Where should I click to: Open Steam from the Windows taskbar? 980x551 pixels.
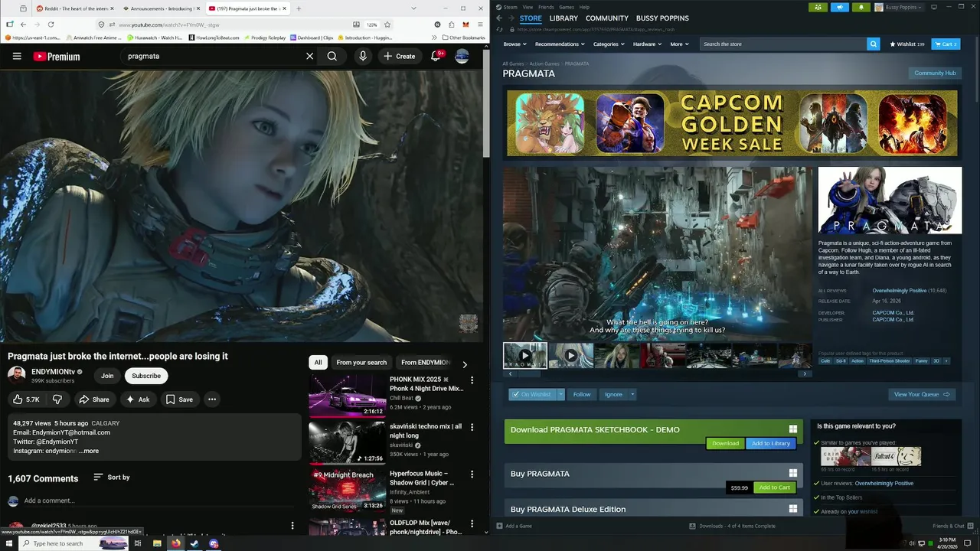click(x=194, y=543)
